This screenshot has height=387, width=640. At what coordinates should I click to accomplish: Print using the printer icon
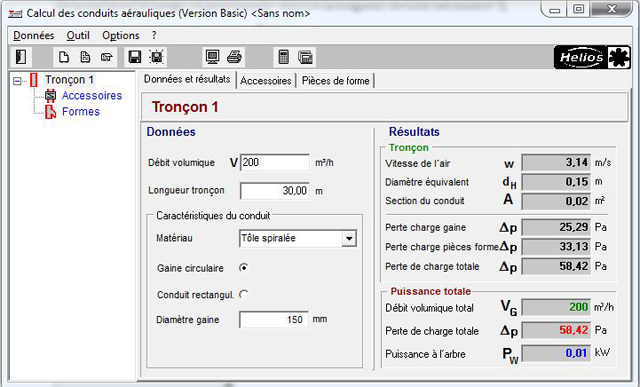pyautogui.click(x=234, y=57)
